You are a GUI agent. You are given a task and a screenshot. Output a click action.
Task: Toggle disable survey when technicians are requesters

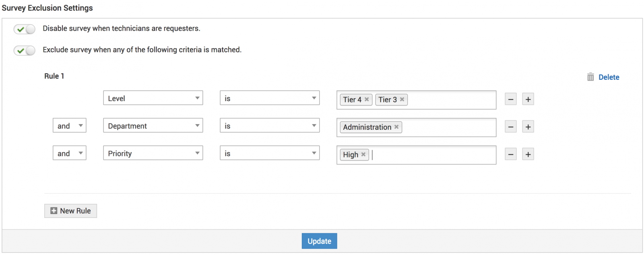[x=25, y=29]
